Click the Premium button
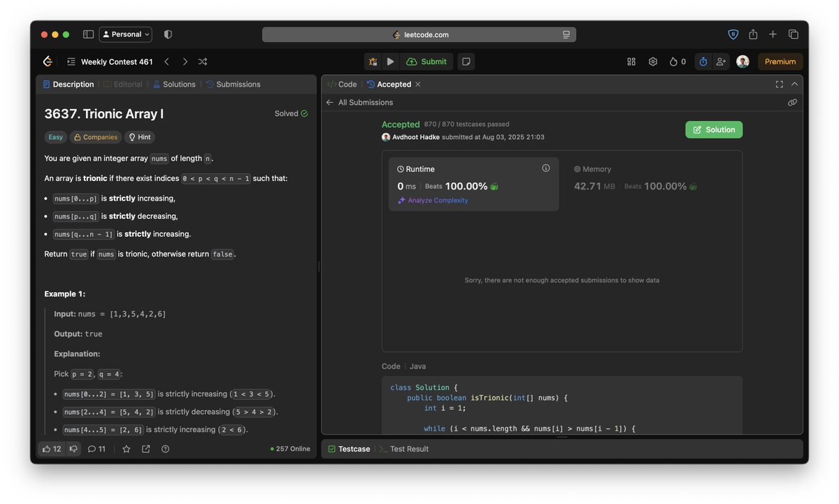 tap(780, 62)
